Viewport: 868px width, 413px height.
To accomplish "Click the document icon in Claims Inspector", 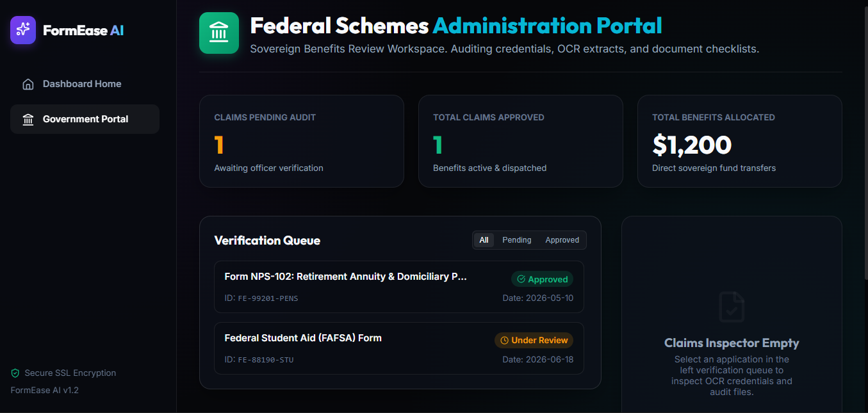I will click(732, 307).
